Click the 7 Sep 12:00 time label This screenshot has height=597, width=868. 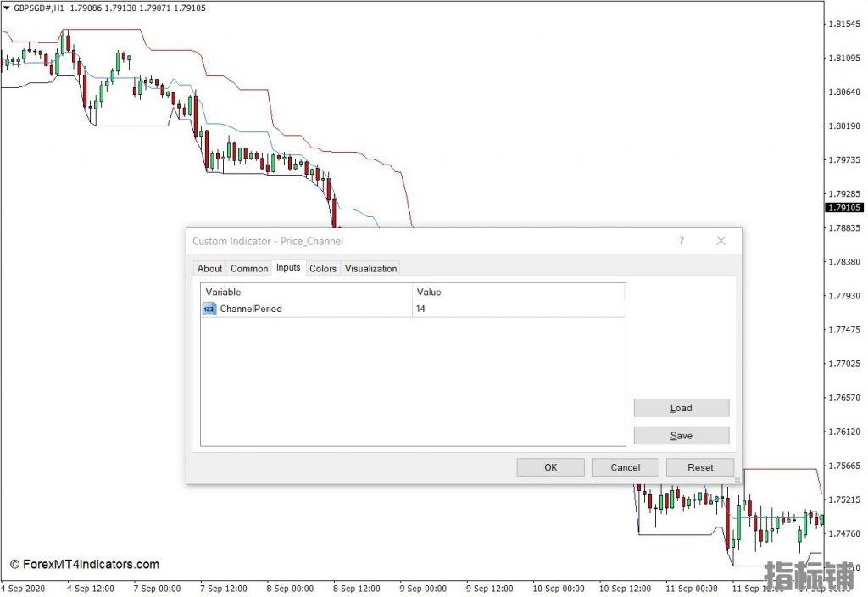click(224, 589)
